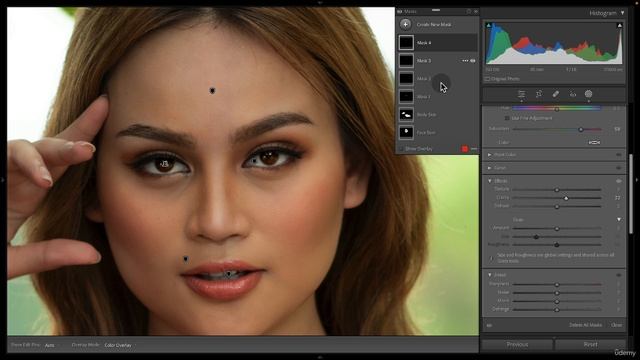Image resolution: width=640 pixels, height=360 pixels.
Task: Check Use Fine Adjustment checkbox
Action: [507, 118]
